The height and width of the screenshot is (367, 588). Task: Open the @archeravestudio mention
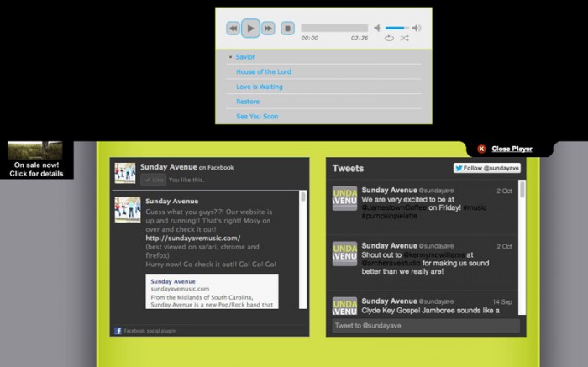[x=391, y=263]
